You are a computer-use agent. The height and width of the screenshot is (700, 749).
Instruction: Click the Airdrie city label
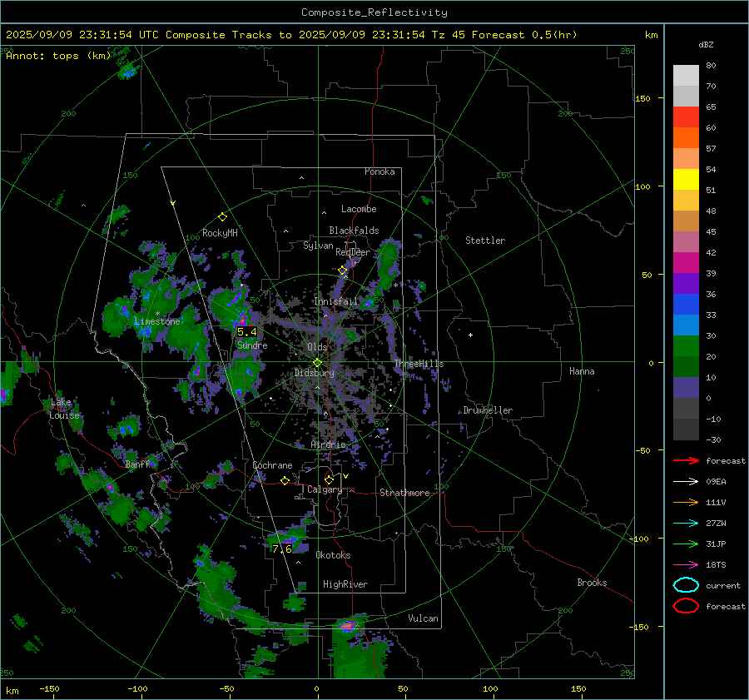[328, 444]
